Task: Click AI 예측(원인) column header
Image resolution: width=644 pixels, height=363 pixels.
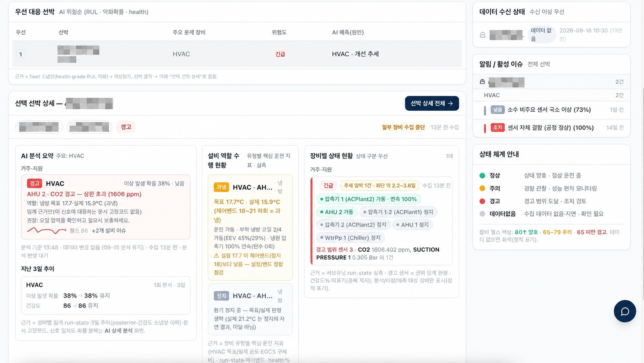Action: pos(348,32)
